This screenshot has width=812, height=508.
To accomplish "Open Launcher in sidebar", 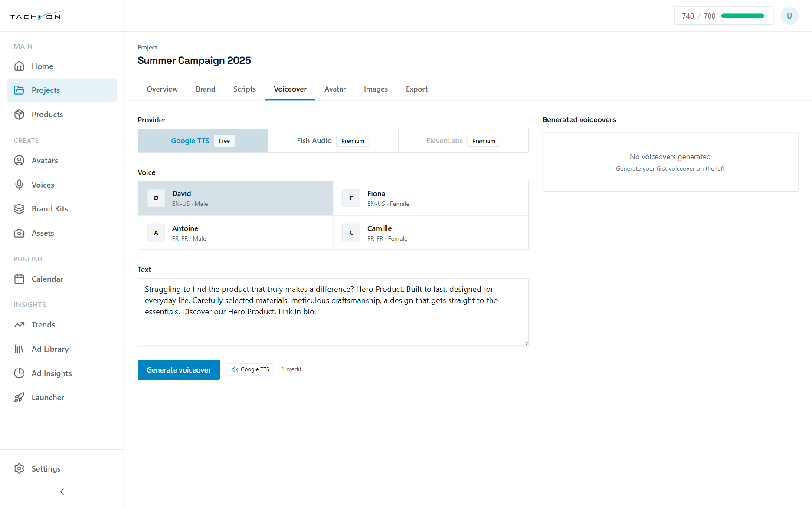I will click(x=62, y=397).
